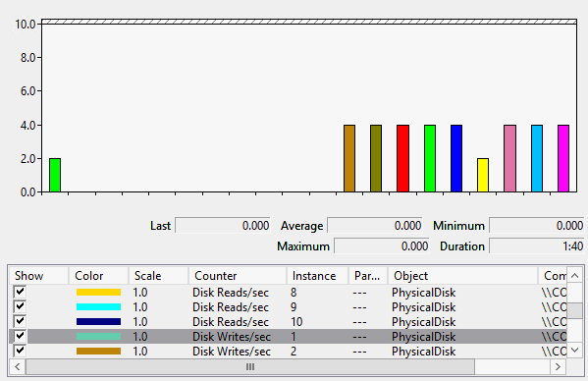Click the light blue bar in the chart
This screenshot has height=381, width=588.
[537, 158]
